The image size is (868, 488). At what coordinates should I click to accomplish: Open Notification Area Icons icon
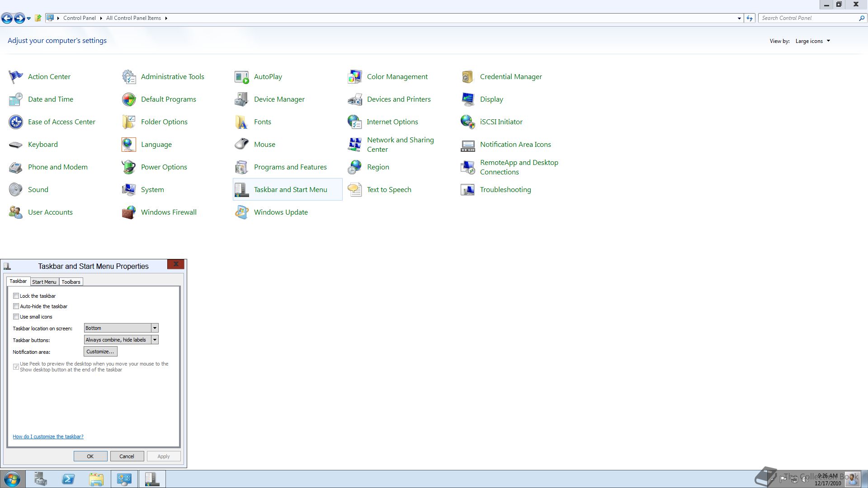pyautogui.click(x=468, y=145)
